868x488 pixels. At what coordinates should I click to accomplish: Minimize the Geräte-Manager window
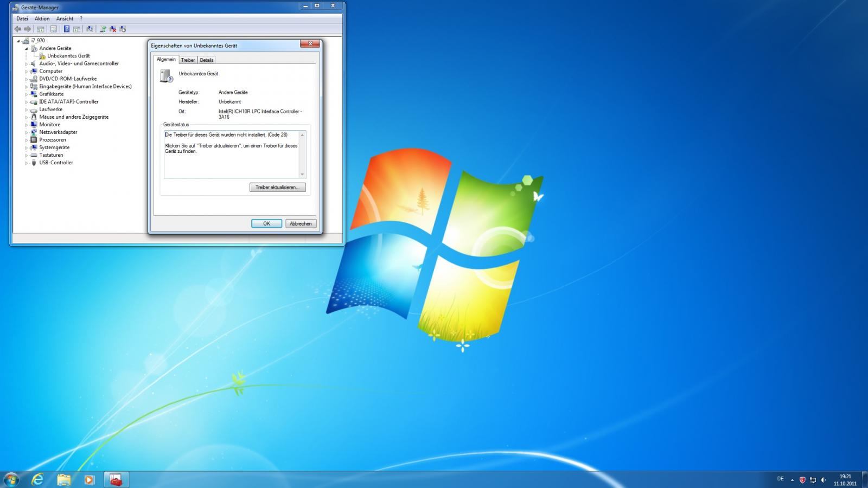pos(305,6)
